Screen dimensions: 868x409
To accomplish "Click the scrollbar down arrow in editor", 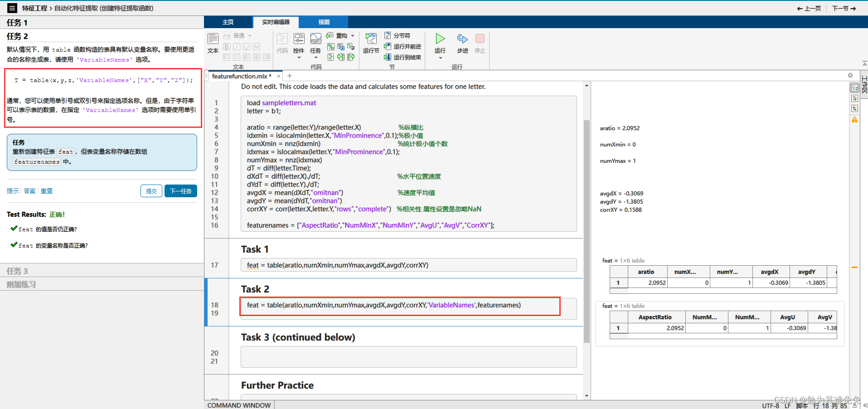I will tap(587, 396).
